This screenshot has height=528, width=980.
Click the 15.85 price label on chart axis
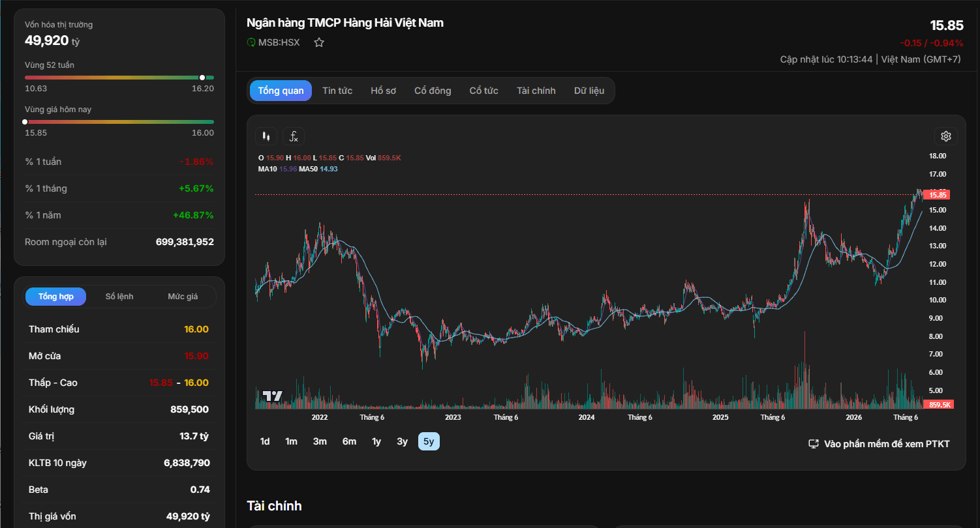(938, 195)
